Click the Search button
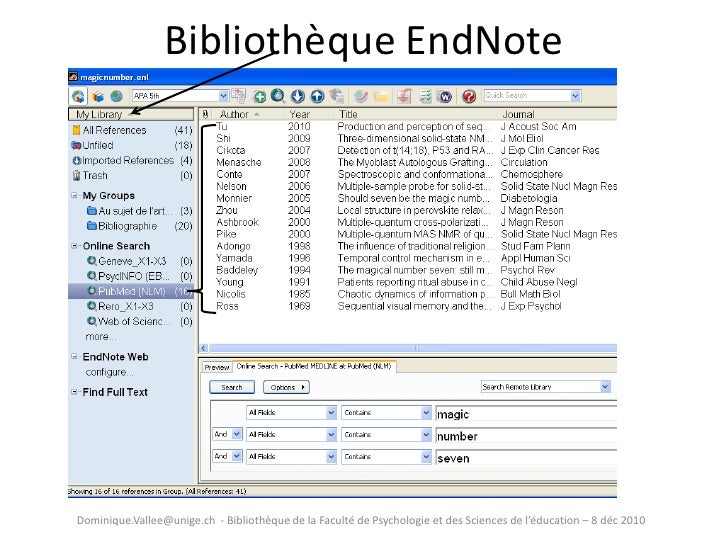Image resolution: width=728 pixels, height=546 pixels. click(x=232, y=387)
